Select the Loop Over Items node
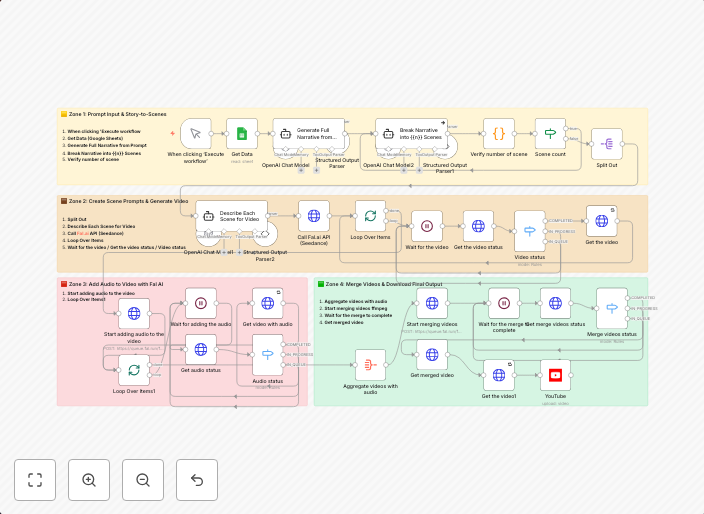The image size is (704, 514). point(370,216)
